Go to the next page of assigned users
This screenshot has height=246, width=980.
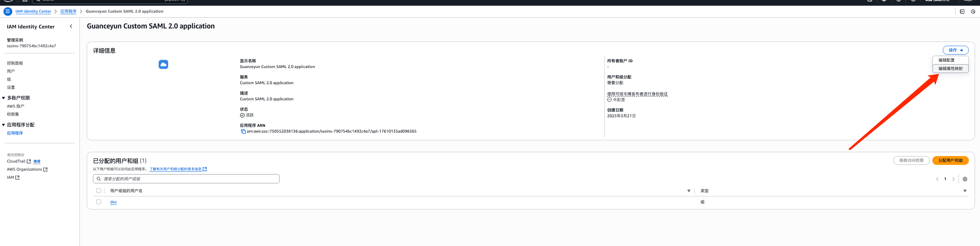point(953,179)
